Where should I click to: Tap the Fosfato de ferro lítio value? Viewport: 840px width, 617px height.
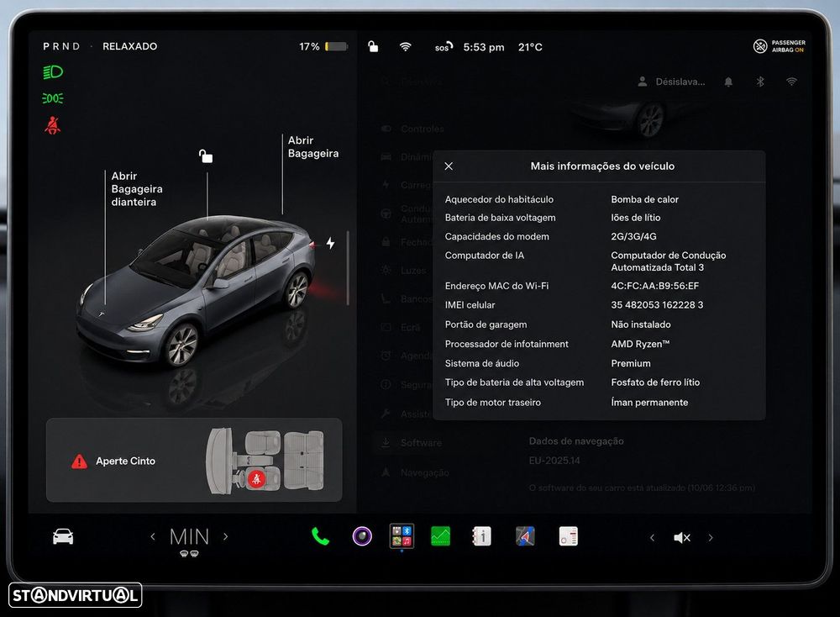pos(655,382)
